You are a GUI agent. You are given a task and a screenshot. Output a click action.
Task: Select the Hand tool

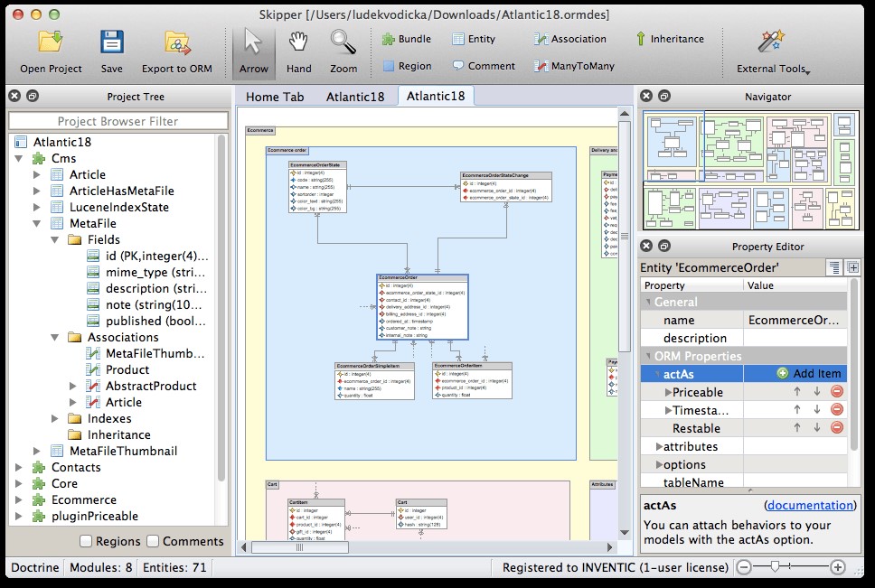click(x=298, y=42)
